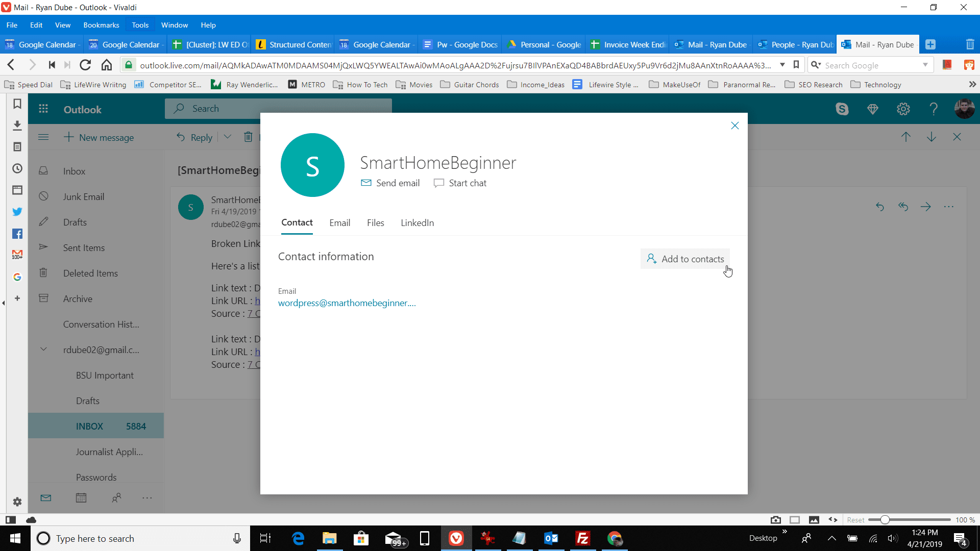
Task: Switch to the Files tab
Action: click(x=376, y=222)
